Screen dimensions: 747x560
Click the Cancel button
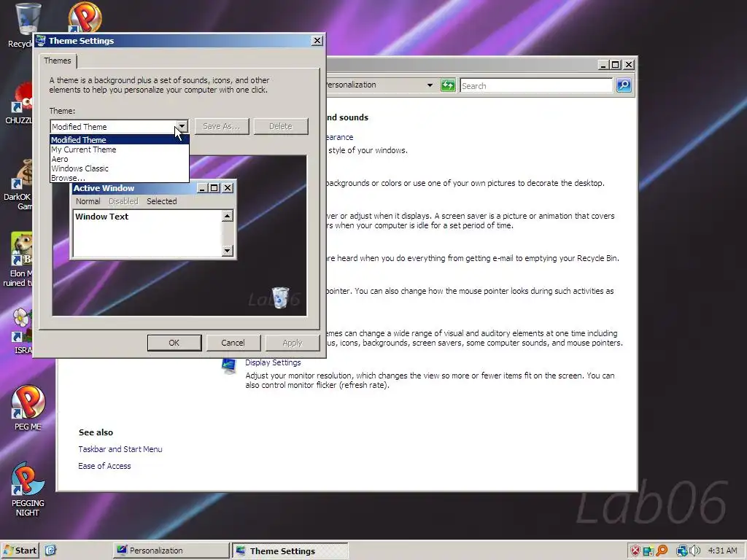233,343
